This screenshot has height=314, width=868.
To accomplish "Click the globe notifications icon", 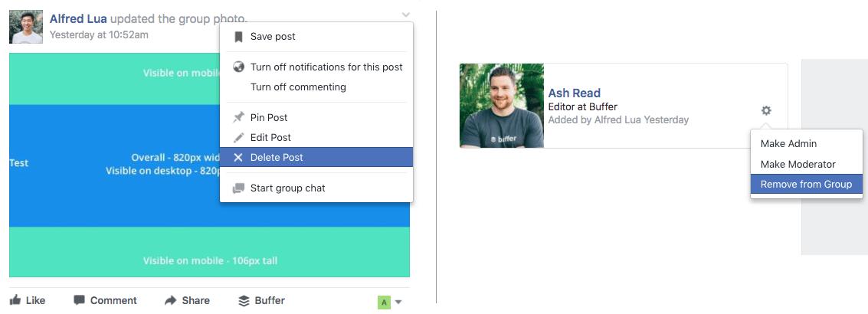I will [238, 67].
